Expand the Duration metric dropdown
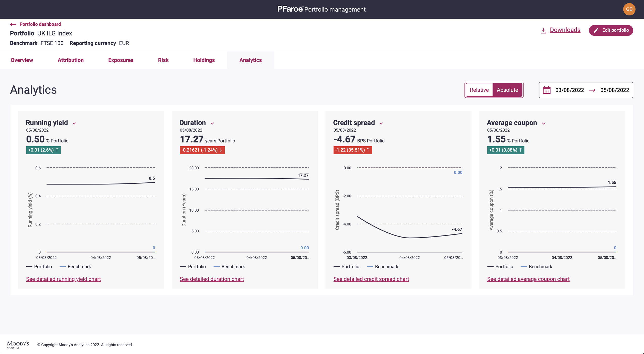The image size is (644, 354). (212, 123)
